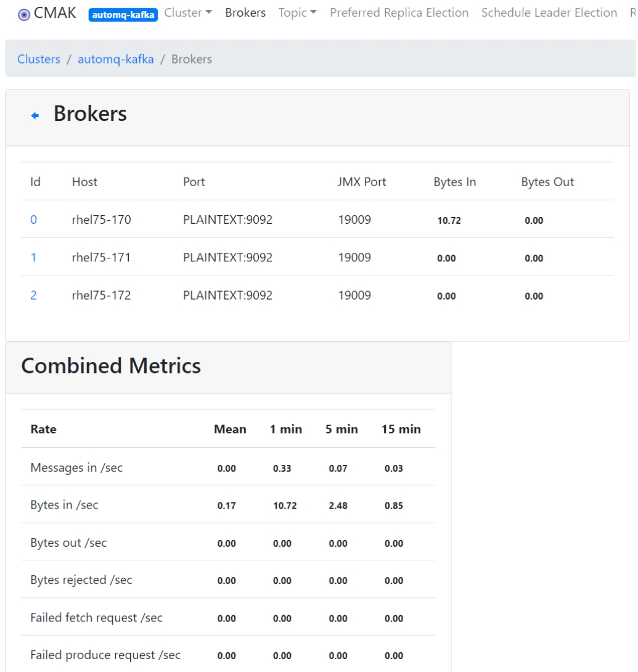The image size is (638, 672).
Task: Select Brokers in the top navigation
Action: coord(245,13)
